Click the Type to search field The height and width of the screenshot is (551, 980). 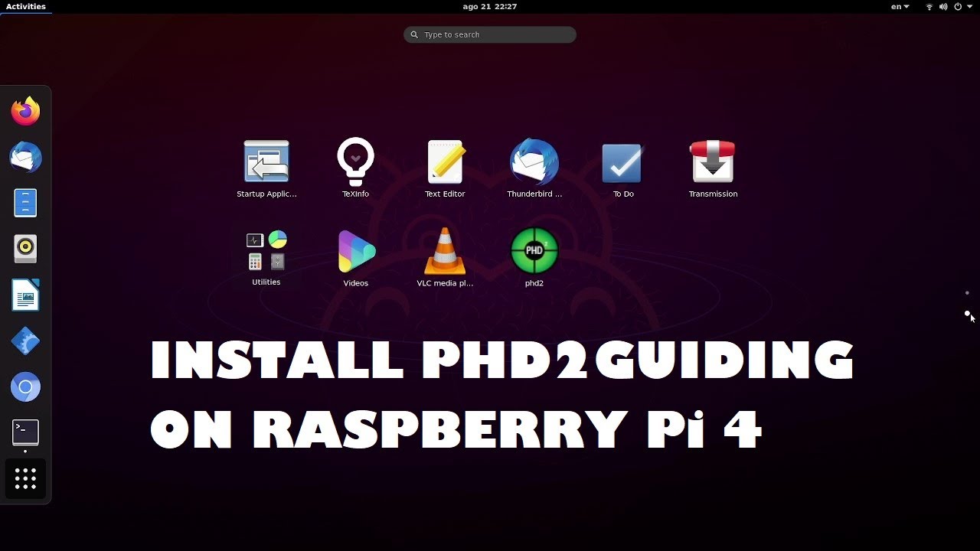pyautogui.click(x=490, y=34)
